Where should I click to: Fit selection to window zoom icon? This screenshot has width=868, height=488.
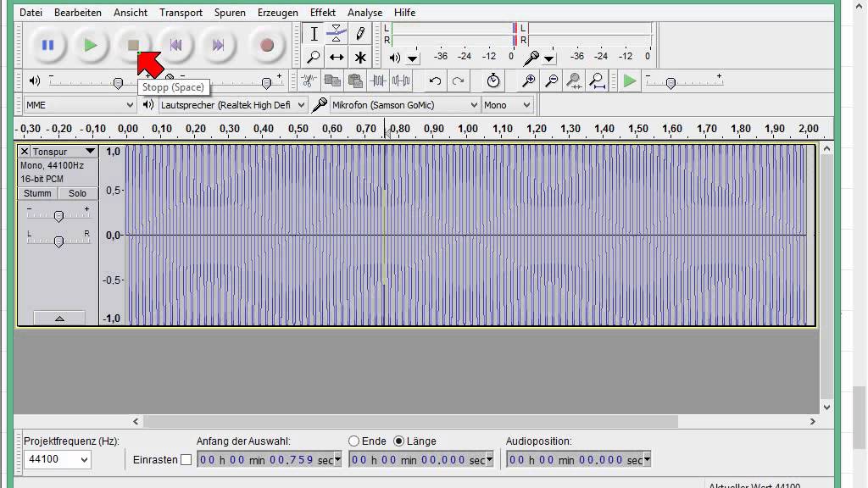(574, 80)
